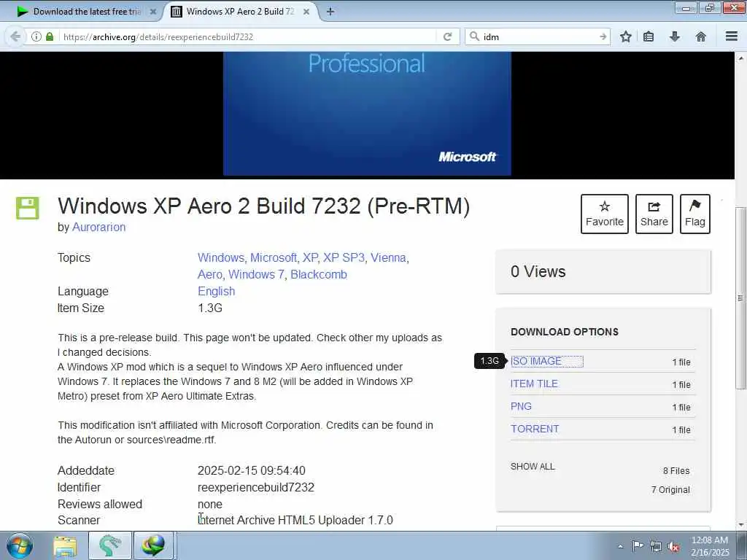Click the added date 2025-02-15 09:54:40
The image size is (747, 560).
(252, 470)
